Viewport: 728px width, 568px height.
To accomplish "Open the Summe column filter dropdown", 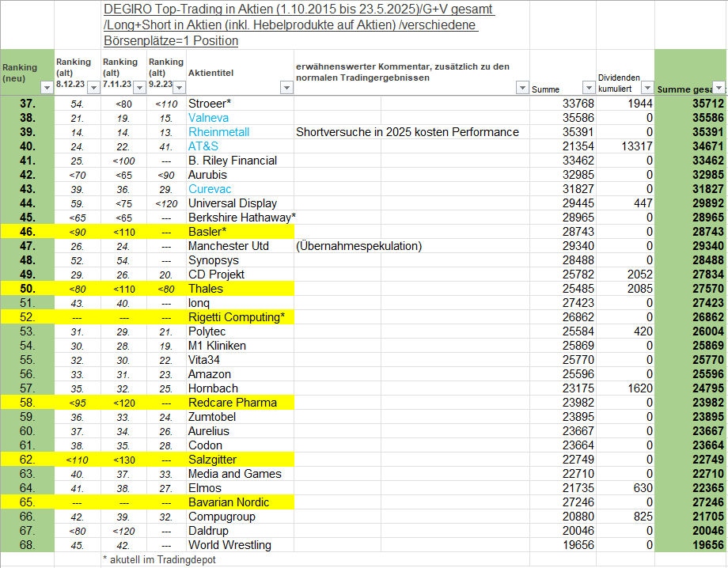I will [589, 87].
